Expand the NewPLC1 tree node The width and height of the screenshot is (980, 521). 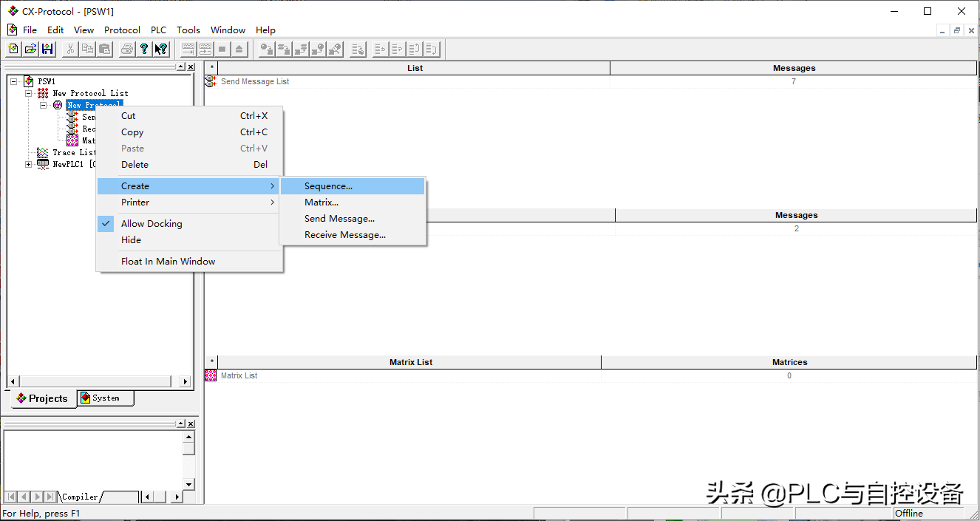tap(29, 164)
